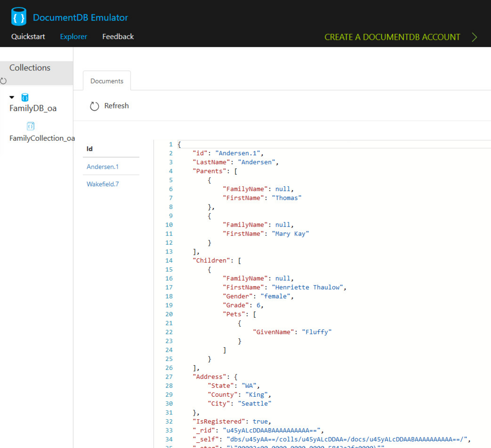Go to the Feedback page

tap(117, 36)
